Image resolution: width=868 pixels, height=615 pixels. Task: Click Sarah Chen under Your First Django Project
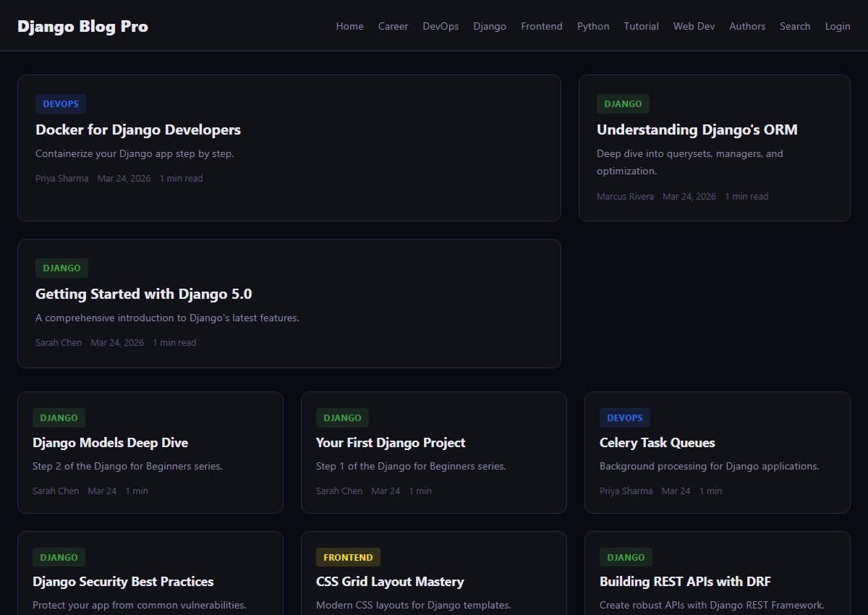tap(339, 491)
